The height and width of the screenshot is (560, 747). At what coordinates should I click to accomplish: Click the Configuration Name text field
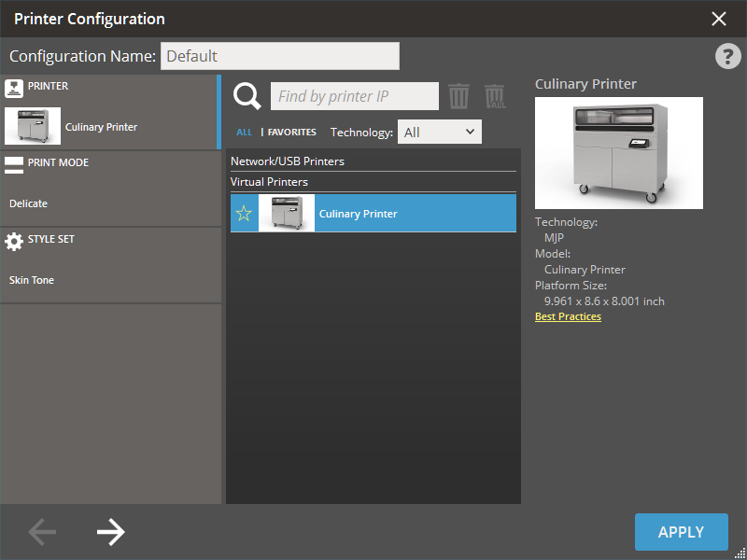[x=279, y=56]
